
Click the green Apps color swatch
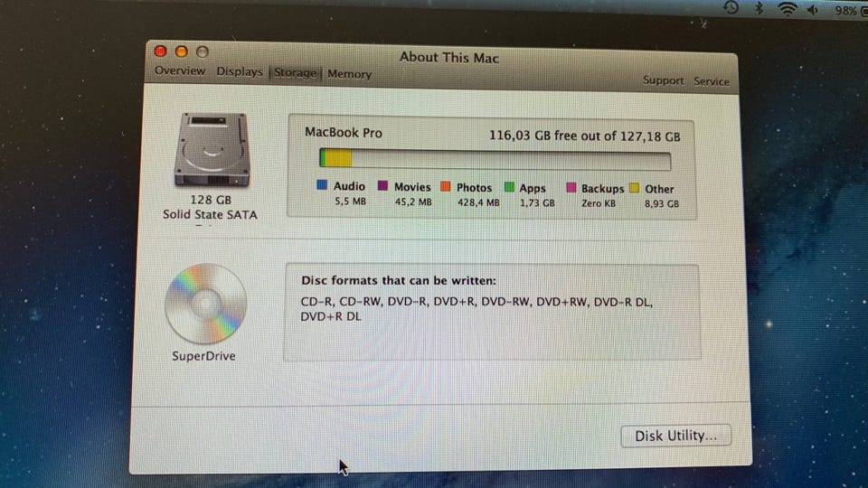click(x=509, y=187)
